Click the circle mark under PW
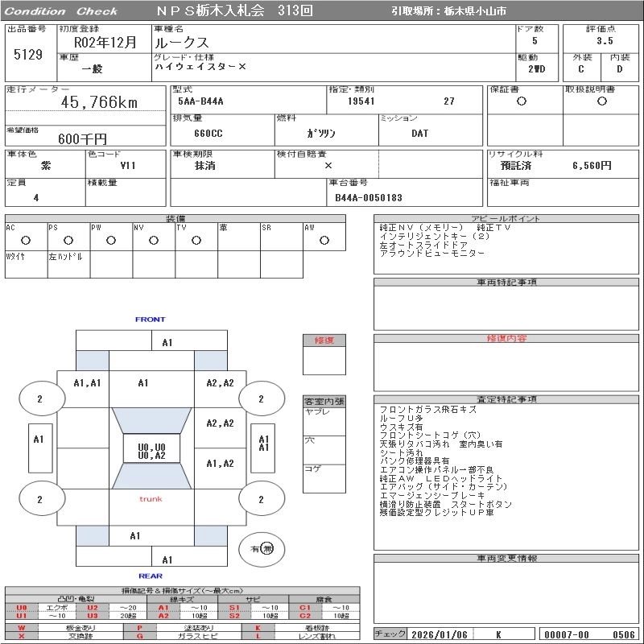Viewport: 644px width, 644px height. coord(111,240)
